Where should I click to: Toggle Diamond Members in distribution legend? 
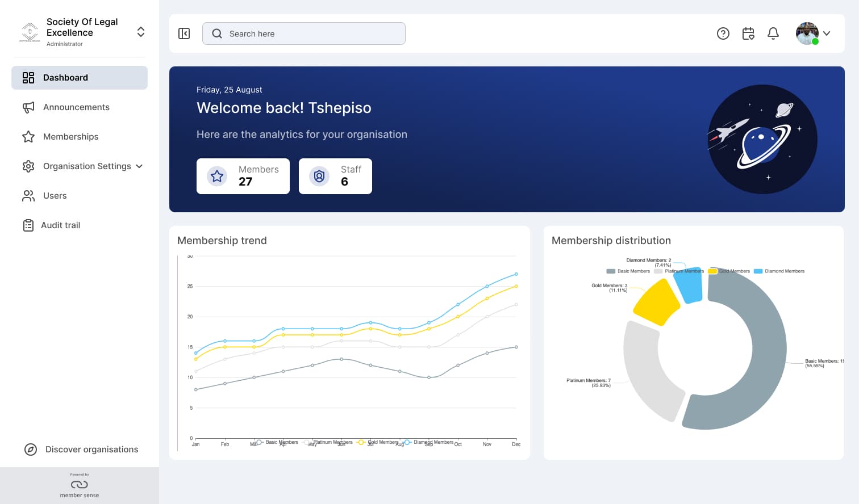(779, 271)
